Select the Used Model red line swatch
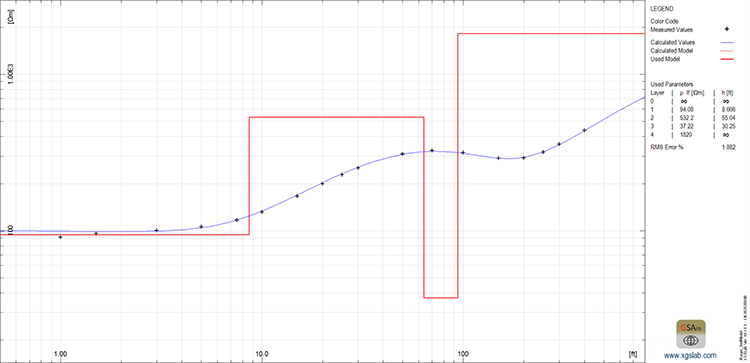 tap(726, 59)
